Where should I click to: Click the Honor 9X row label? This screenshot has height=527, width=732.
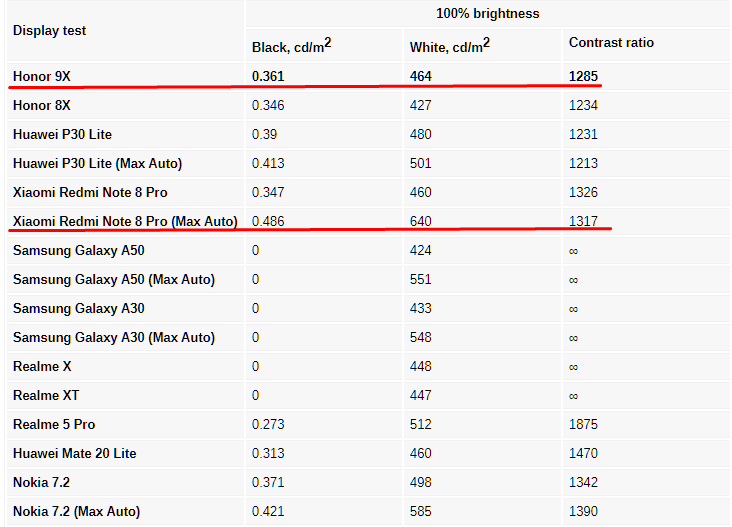[x=42, y=76]
